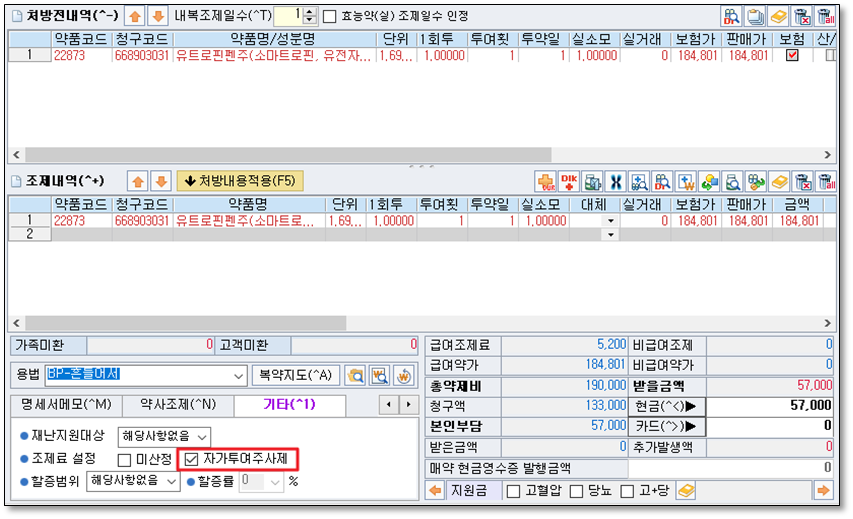Click the trash 'all' icon in the top toolbar
853x519 pixels.
[825, 16]
